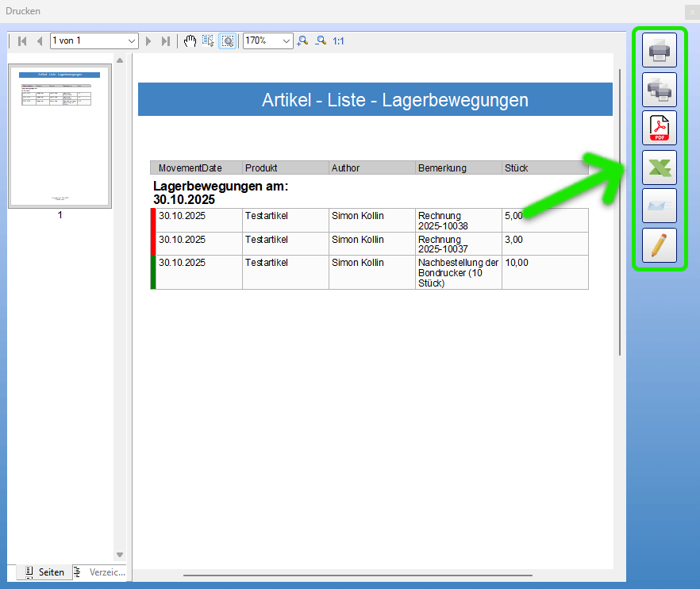Go to the first page button
This screenshot has height=589, width=700.
21,40
